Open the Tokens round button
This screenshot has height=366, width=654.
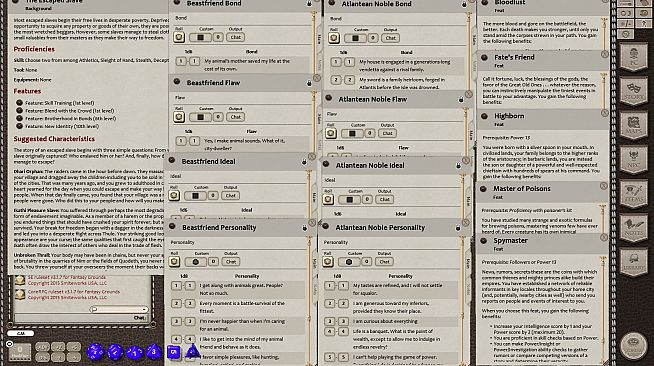click(634, 345)
